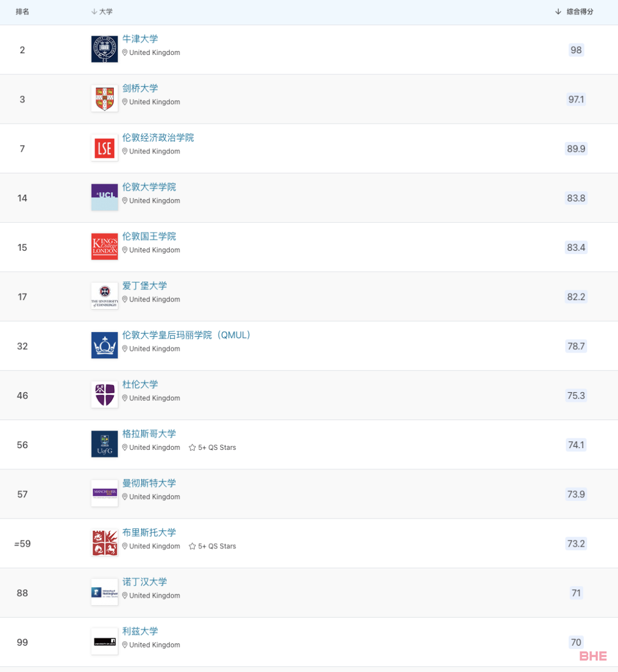Click the King's College London logo

105,247
